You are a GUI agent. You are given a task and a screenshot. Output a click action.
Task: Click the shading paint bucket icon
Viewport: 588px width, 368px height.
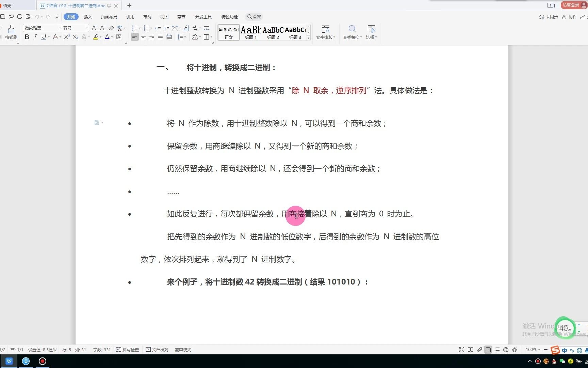coord(195,37)
